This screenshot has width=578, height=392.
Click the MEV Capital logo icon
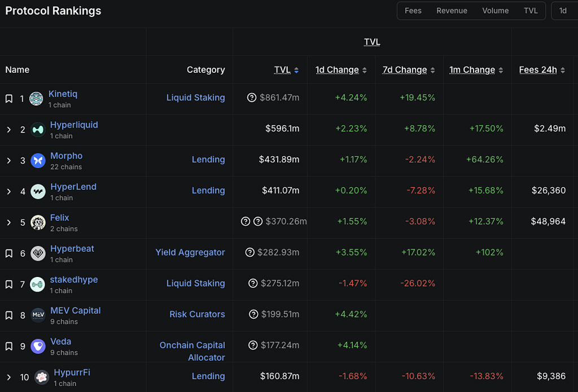[x=38, y=315]
